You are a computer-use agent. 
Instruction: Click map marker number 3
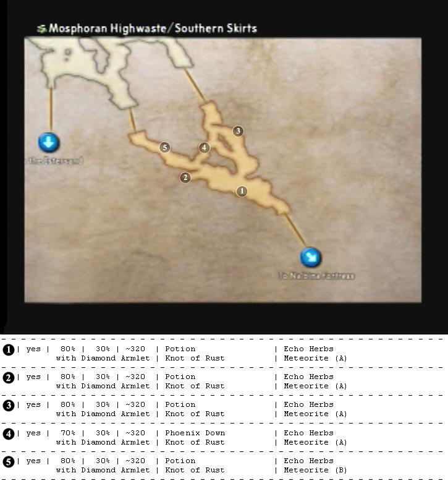coord(238,131)
